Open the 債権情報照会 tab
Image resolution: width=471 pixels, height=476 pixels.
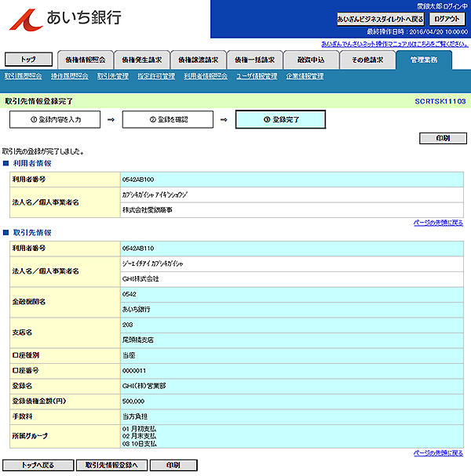click(86, 60)
